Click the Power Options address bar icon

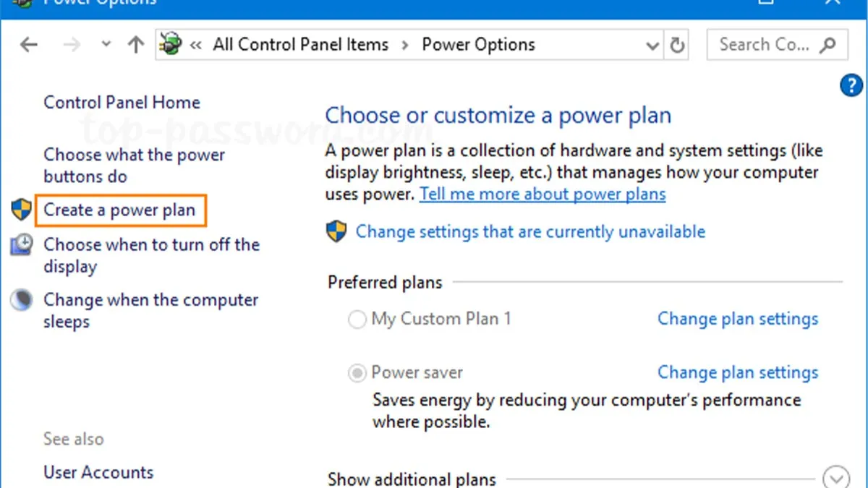point(171,45)
